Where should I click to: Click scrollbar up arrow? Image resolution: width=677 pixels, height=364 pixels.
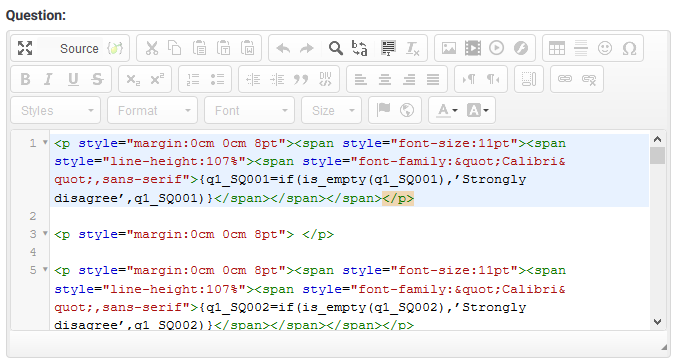click(658, 139)
